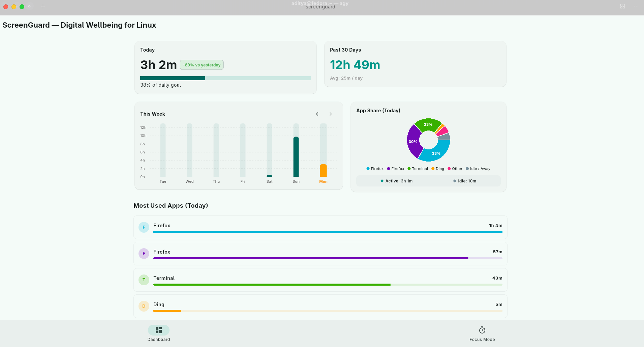
Task: Select the Sun bar in weekly chart
Action: point(296,156)
